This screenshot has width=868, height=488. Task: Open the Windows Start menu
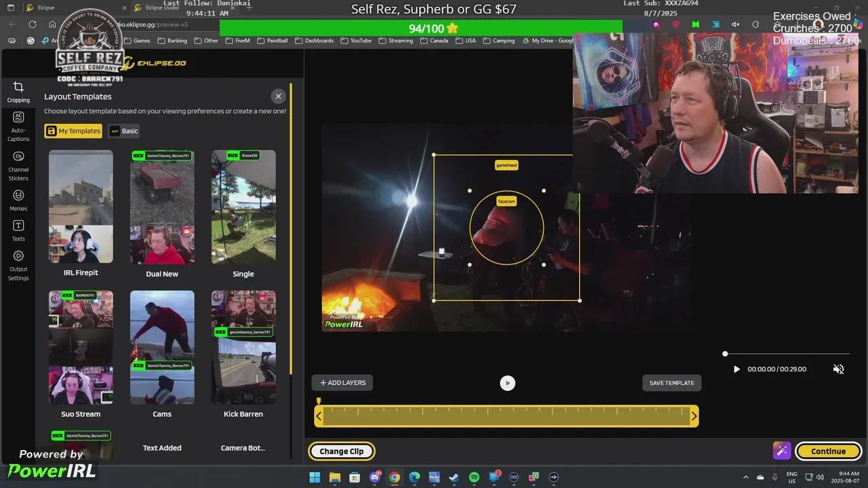[315, 477]
